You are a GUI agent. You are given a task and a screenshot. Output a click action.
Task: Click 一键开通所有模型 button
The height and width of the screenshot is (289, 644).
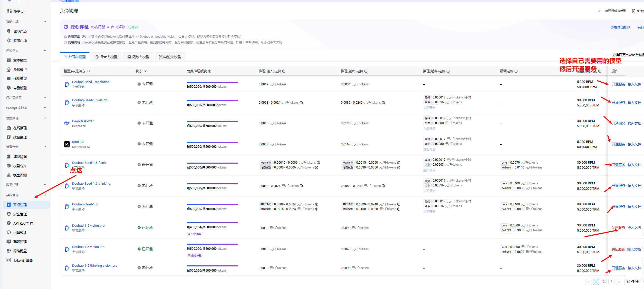pyautogui.click(x=612, y=11)
